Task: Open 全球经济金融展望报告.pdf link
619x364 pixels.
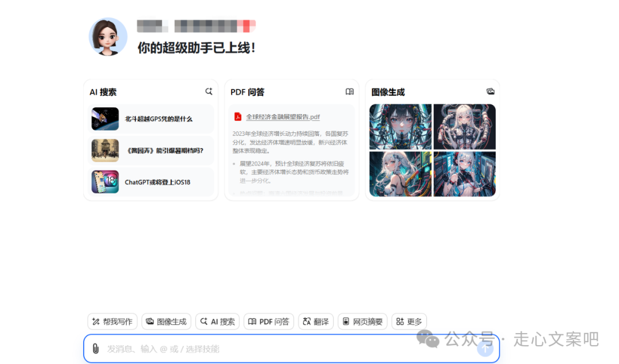Action: click(284, 116)
